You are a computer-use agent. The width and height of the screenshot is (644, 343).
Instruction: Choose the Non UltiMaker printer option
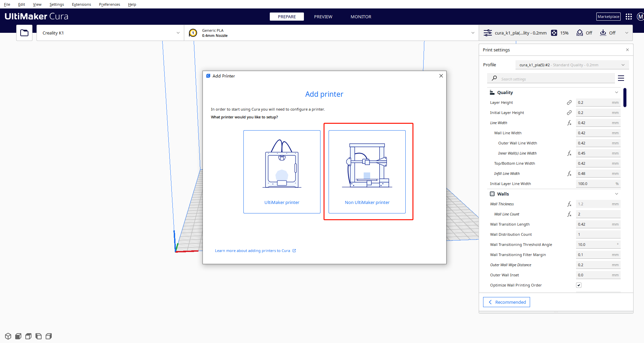pos(367,172)
